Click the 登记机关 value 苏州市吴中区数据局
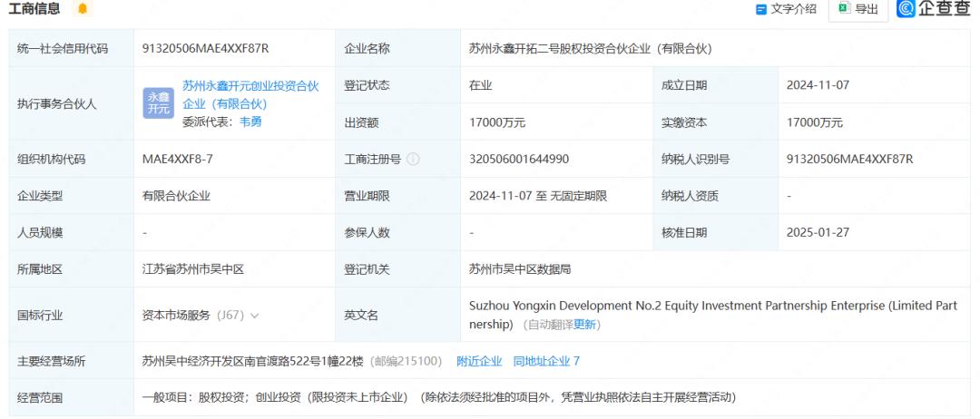The width and height of the screenshot is (980, 419). pos(520,269)
